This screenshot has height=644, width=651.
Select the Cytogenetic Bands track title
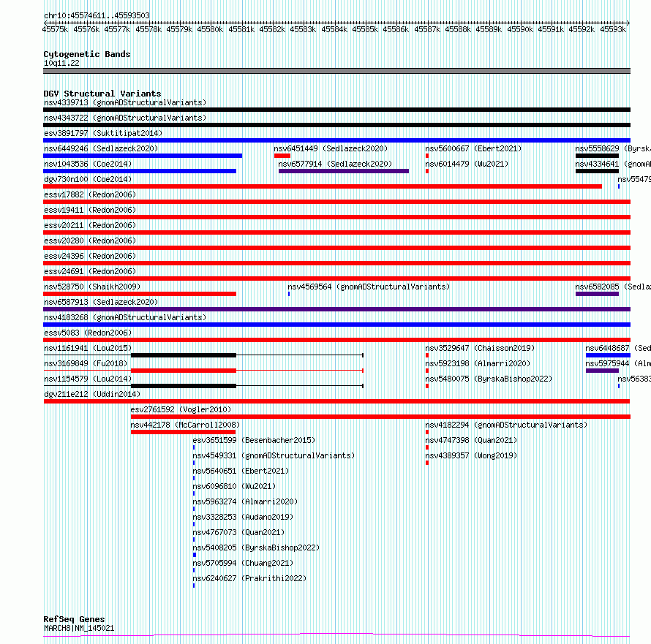pyautogui.click(x=87, y=54)
